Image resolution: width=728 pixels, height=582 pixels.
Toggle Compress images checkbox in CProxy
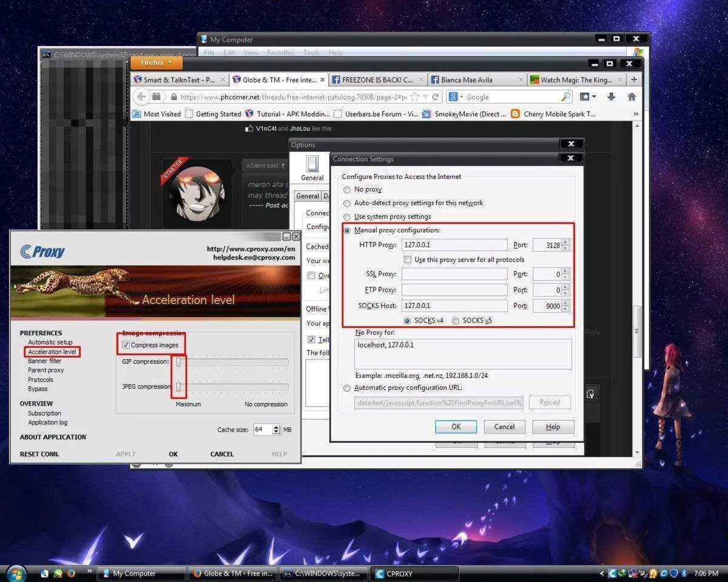pos(126,345)
